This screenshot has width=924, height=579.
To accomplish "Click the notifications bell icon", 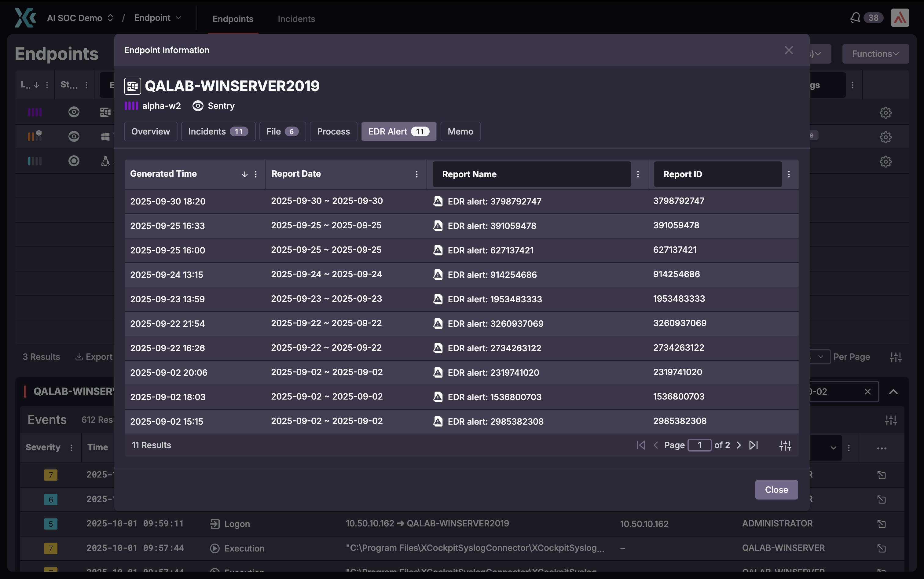I will 855,18.
